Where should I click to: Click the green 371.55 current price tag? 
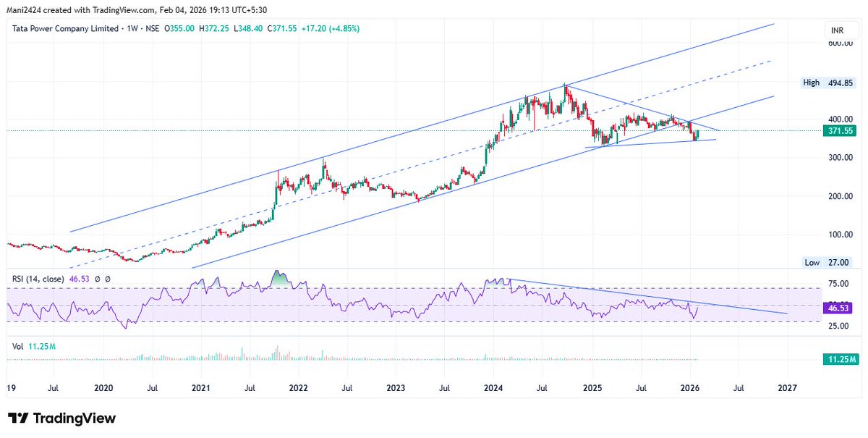[841, 131]
